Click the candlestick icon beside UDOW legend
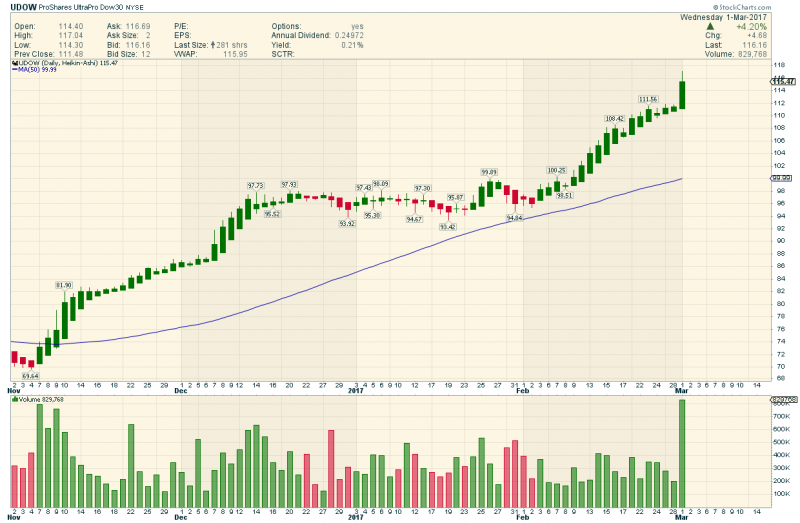 point(15,63)
